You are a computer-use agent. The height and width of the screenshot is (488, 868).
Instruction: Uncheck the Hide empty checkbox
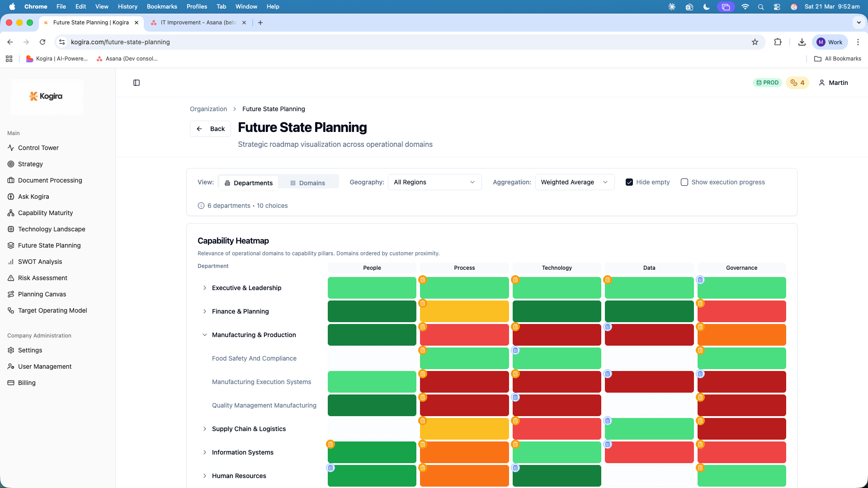tap(629, 182)
